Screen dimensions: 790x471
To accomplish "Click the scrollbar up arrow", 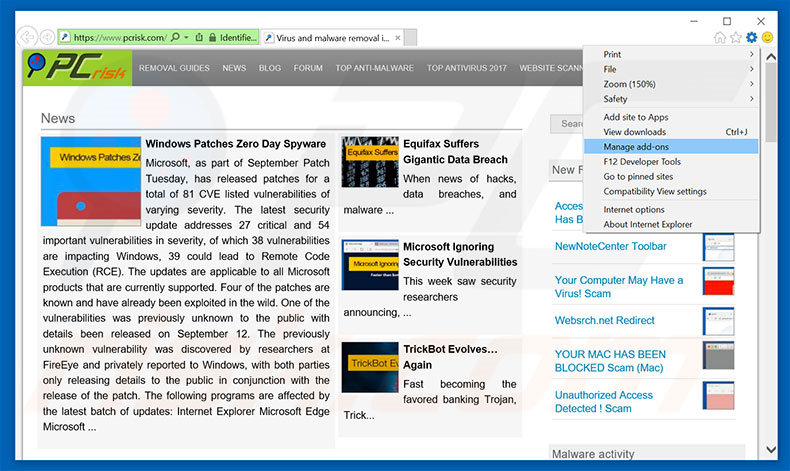I will pyautogui.click(x=771, y=57).
